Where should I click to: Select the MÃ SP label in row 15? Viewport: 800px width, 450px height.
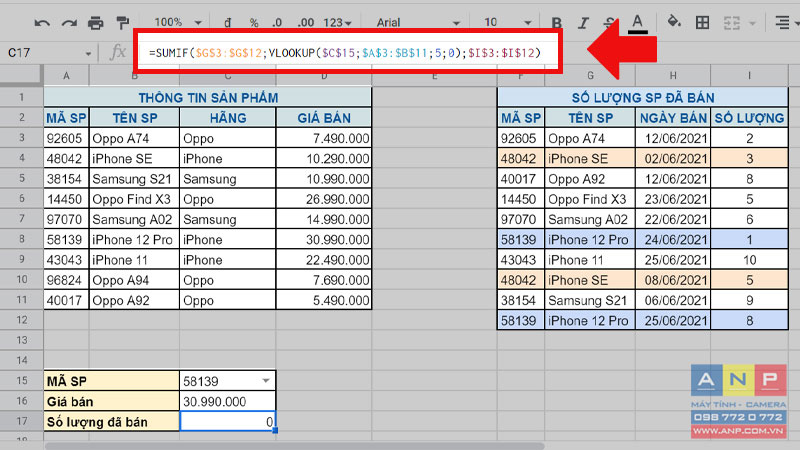(x=112, y=381)
